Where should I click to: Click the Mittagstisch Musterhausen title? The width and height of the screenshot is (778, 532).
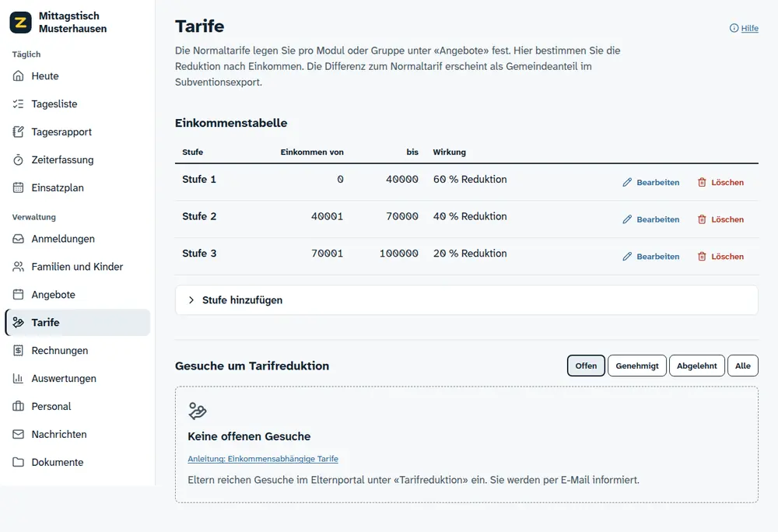pyautogui.click(x=72, y=23)
